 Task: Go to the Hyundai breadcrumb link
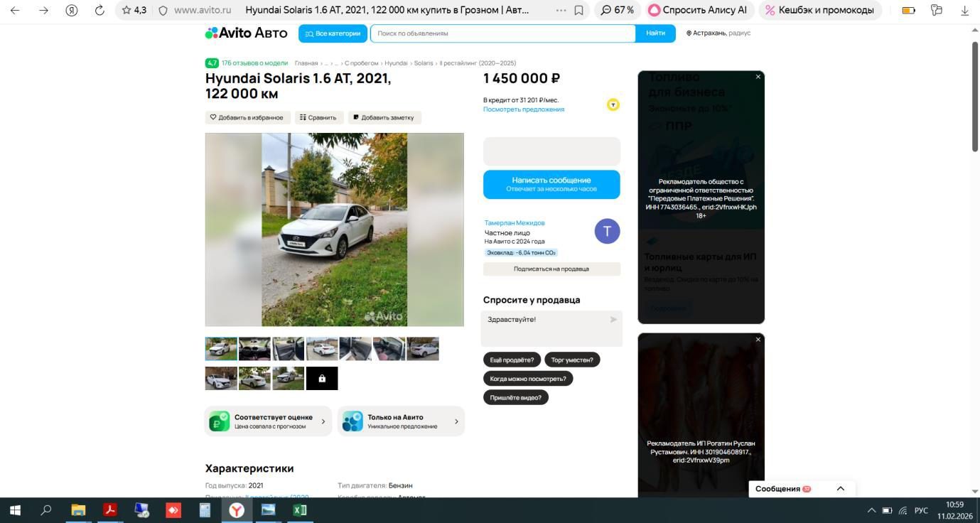[x=396, y=63]
